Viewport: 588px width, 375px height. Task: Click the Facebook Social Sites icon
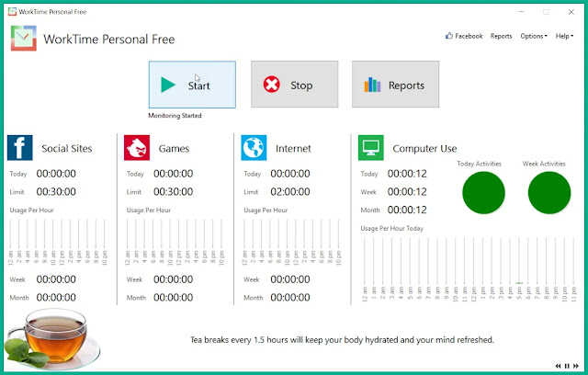click(20, 148)
